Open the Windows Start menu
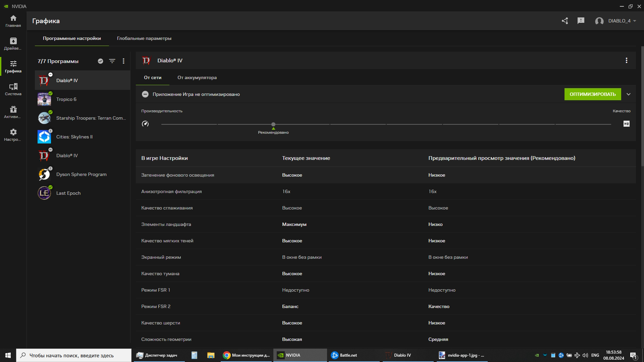The height and width of the screenshot is (362, 644). pos(8,355)
